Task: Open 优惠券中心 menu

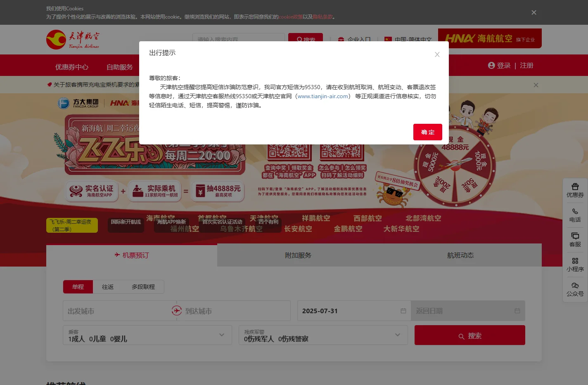Action: coord(72,67)
